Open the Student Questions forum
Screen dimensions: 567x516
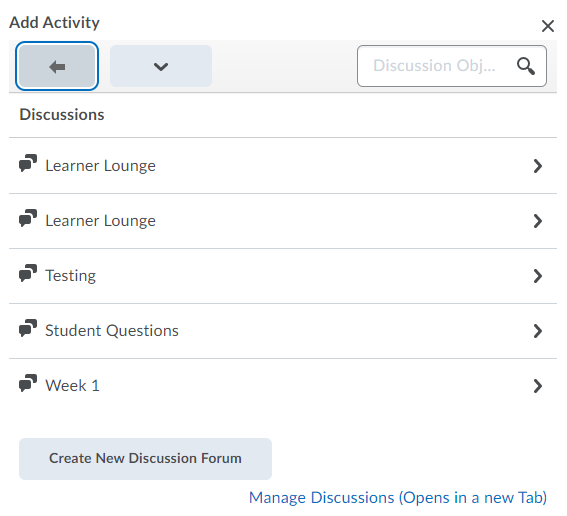(x=283, y=331)
